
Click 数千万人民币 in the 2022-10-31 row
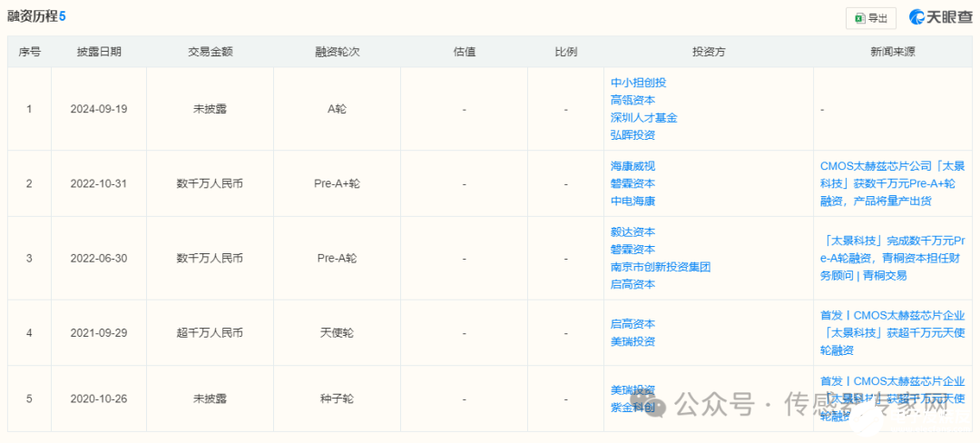[x=210, y=183]
